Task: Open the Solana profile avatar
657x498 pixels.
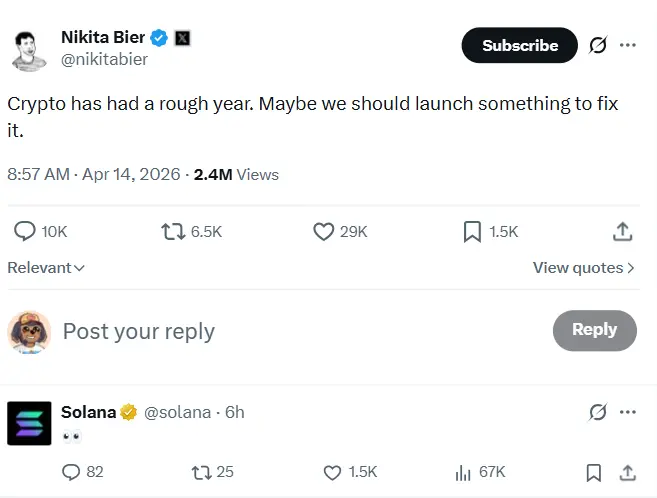Action: point(29,422)
